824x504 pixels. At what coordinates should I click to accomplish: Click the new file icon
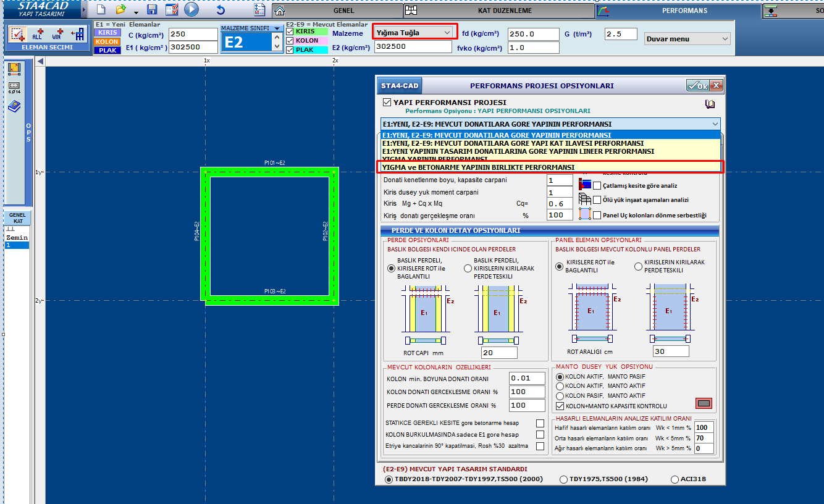101,9
